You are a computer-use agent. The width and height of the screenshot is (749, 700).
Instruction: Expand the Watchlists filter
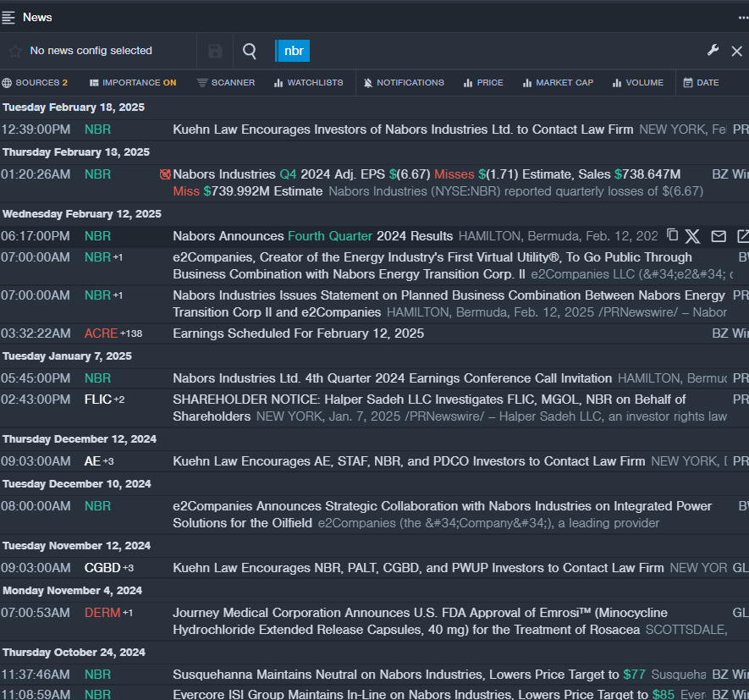point(308,83)
